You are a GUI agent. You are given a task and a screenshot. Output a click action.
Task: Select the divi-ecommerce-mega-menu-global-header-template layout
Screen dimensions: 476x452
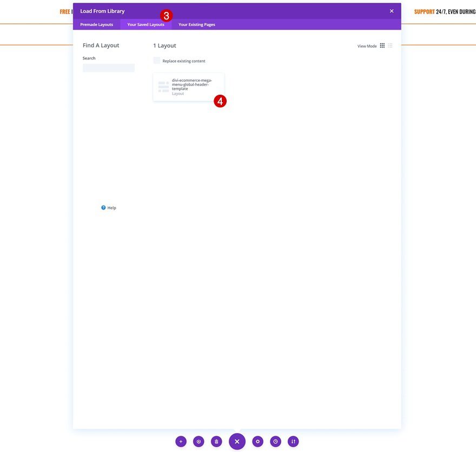pos(189,87)
